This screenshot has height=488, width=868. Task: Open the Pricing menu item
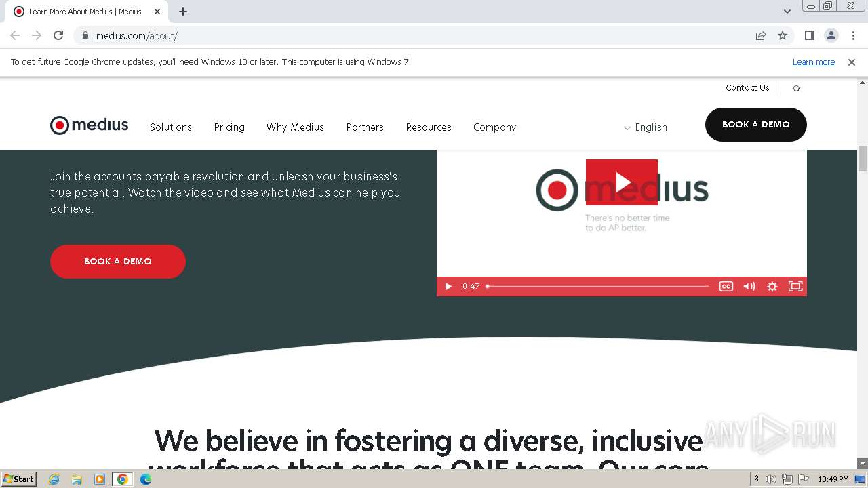tap(229, 127)
